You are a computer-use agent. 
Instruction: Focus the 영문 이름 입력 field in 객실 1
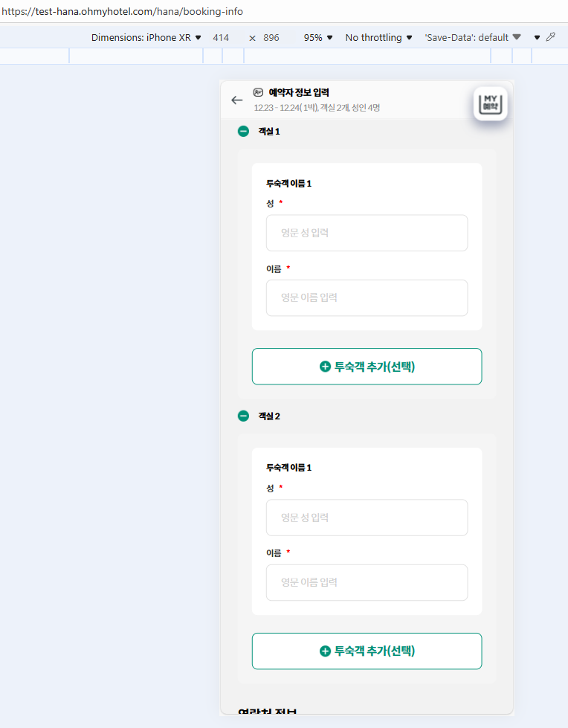tap(367, 297)
